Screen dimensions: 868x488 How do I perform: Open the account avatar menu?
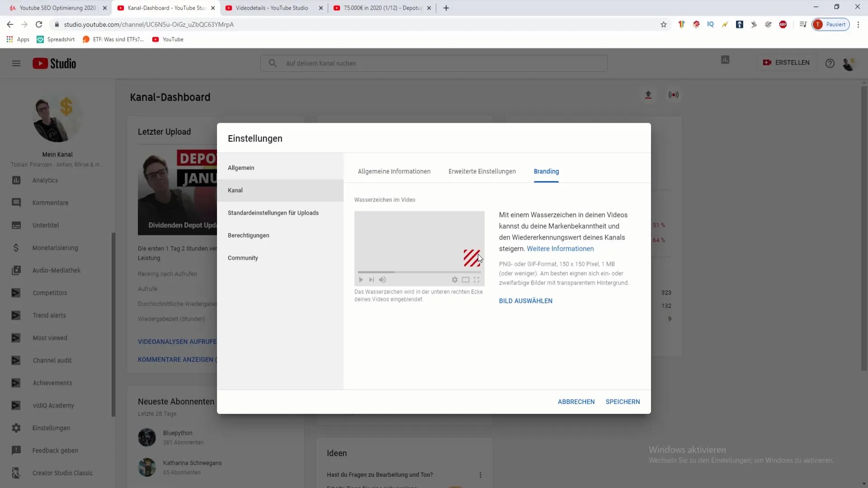[849, 64]
